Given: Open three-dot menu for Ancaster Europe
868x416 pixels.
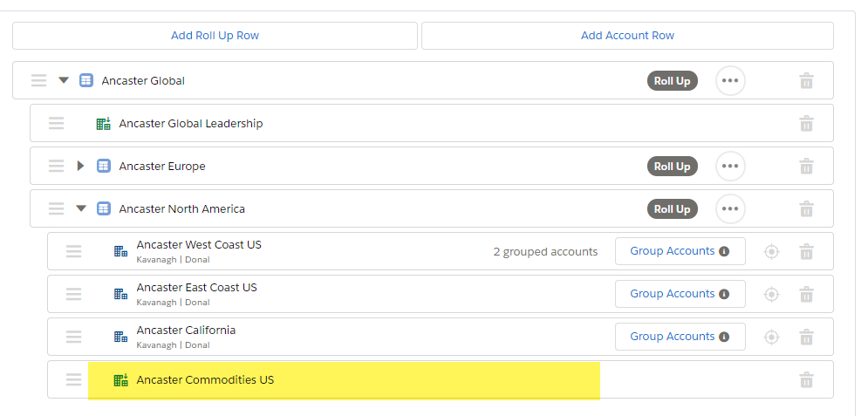Looking at the screenshot, I should [x=730, y=166].
